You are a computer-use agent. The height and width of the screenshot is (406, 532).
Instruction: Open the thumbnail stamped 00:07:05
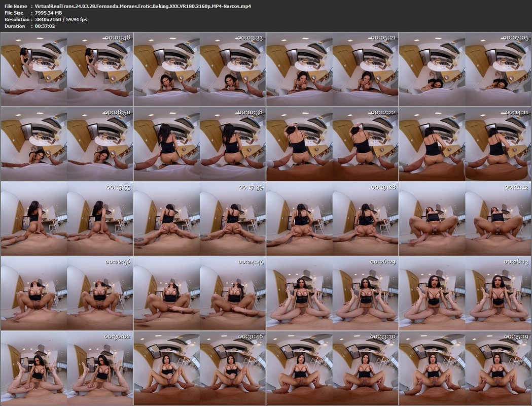(465, 69)
